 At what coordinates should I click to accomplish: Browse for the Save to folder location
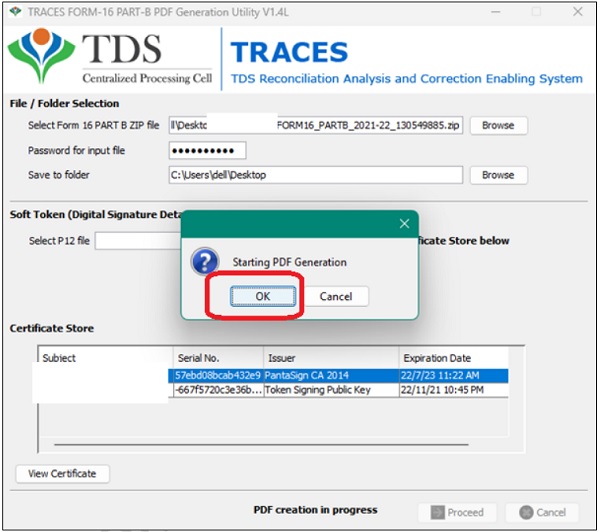[497, 175]
